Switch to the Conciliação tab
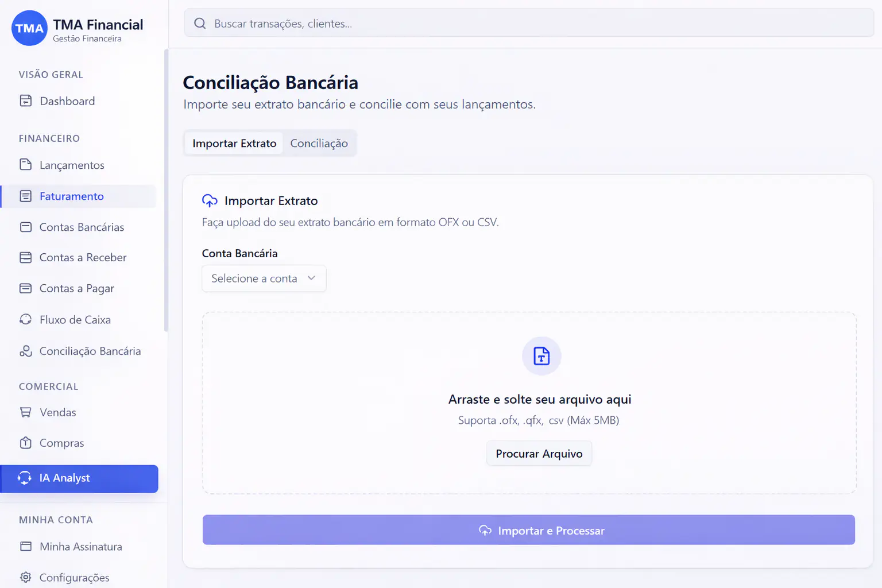The width and height of the screenshot is (882, 588). pos(319,143)
